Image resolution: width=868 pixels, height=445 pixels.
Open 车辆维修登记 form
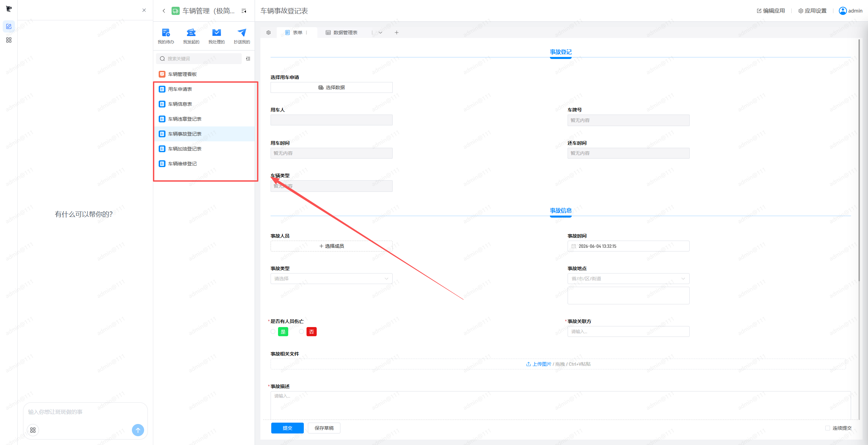(204, 164)
